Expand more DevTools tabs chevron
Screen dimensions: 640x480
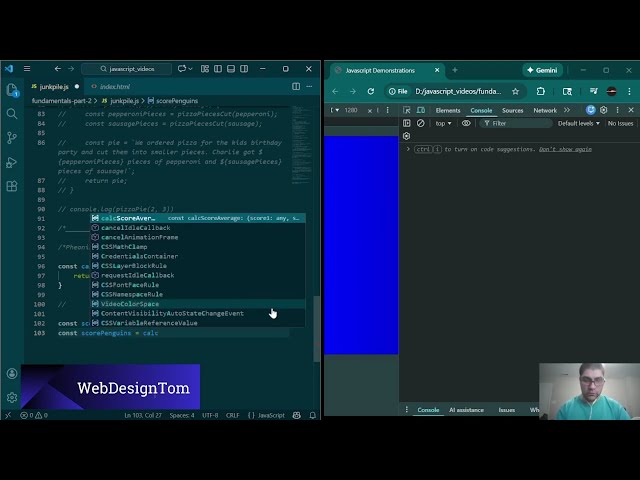[x=567, y=110]
